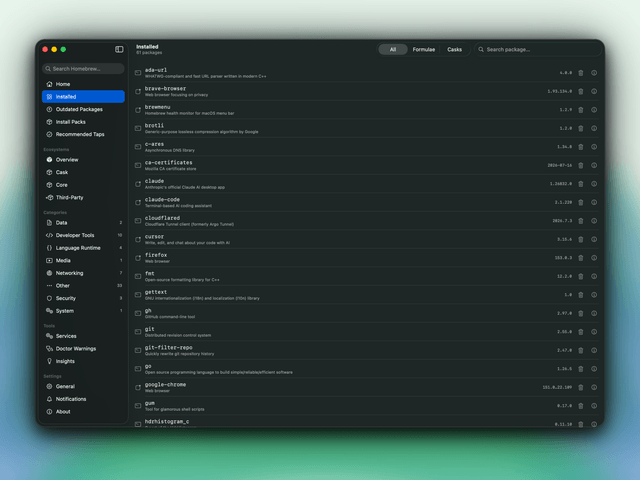Click the git-filter-repo package name

(x=169, y=348)
